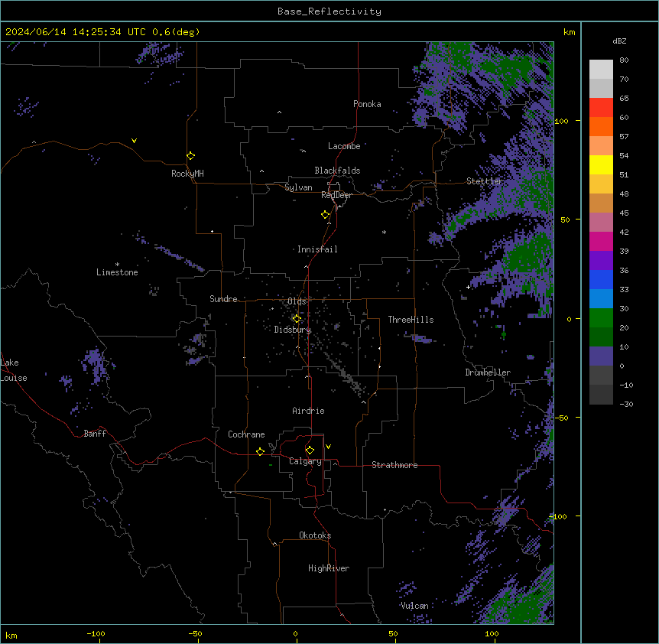Click the slate purple 10-0 dBZ legend swatch
This screenshot has width=659, height=644.
pyautogui.click(x=601, y=356)
